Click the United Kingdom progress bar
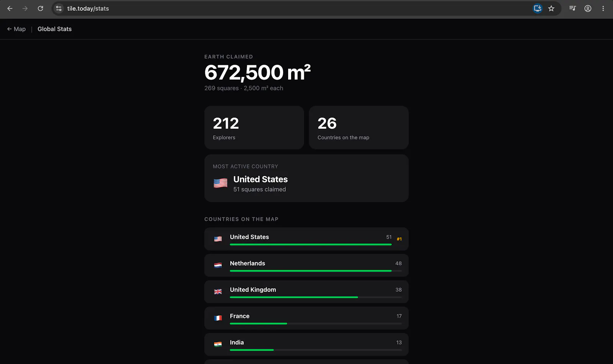This screenshot has height=364, width=613. click(316, 297)
